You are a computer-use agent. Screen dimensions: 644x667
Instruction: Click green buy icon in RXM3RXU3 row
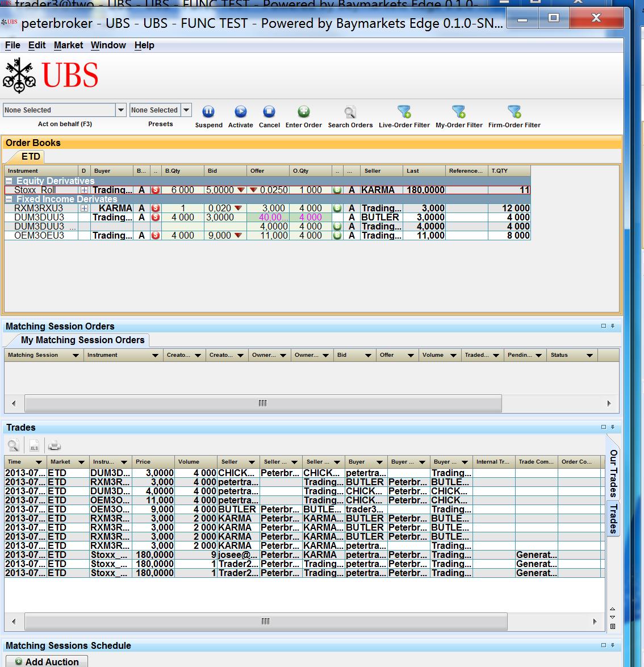pos(337,208)
